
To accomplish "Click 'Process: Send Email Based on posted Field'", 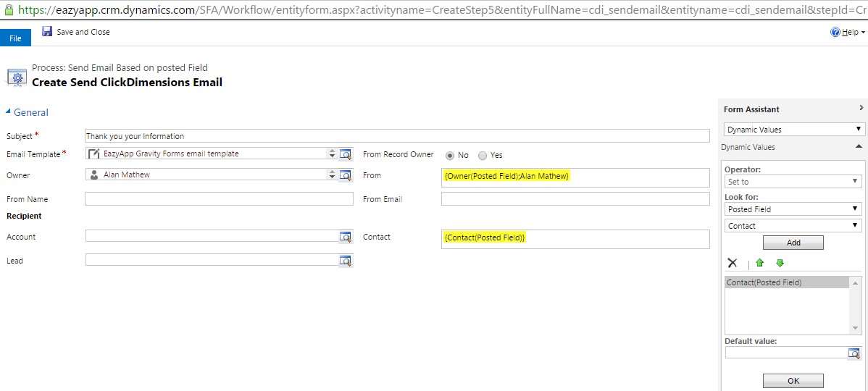I will pos(120,68).
